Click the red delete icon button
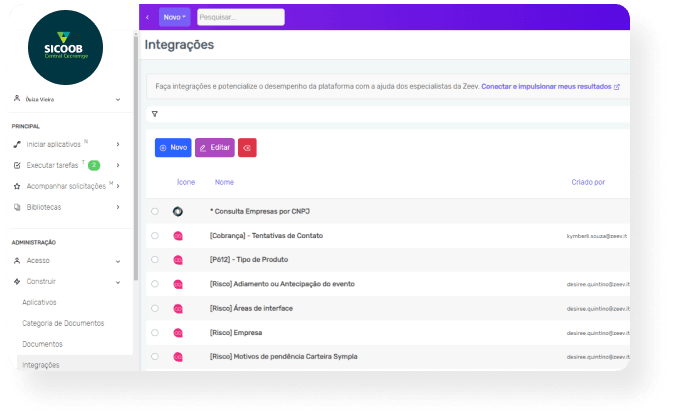Viewport: 673px width, 419px height. click(x=247, y=147)
